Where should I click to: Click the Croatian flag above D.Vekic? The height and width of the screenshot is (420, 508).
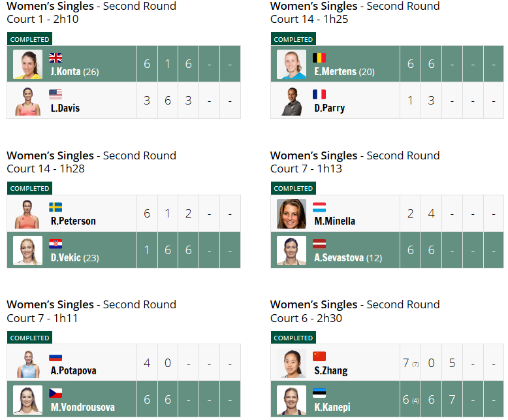pos(56,244)
